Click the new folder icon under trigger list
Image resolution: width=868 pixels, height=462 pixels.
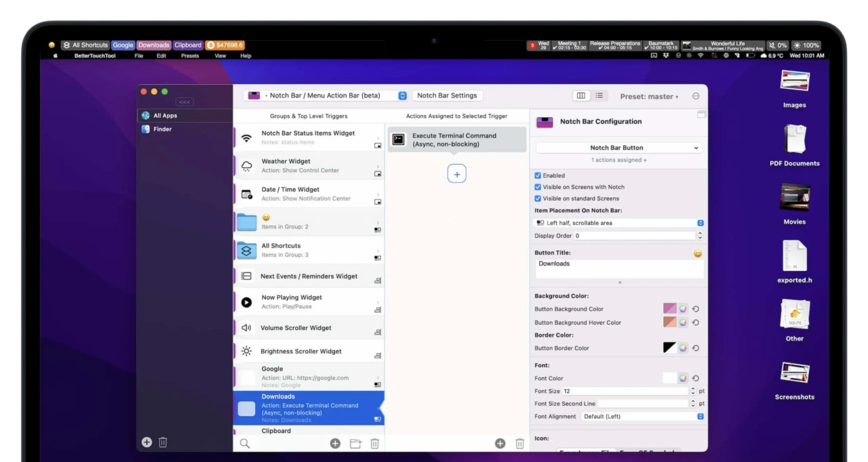pos(355,444)
